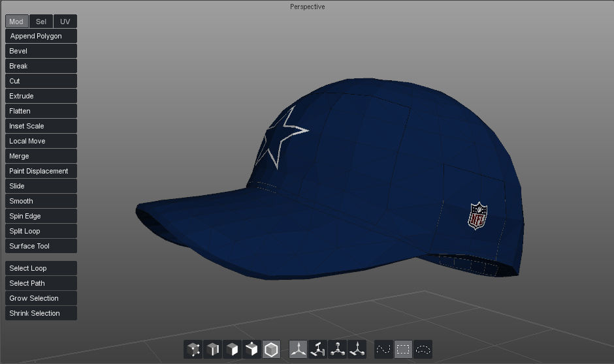
Task: Choose the Split Loop tool
Action: coord(41,231)
